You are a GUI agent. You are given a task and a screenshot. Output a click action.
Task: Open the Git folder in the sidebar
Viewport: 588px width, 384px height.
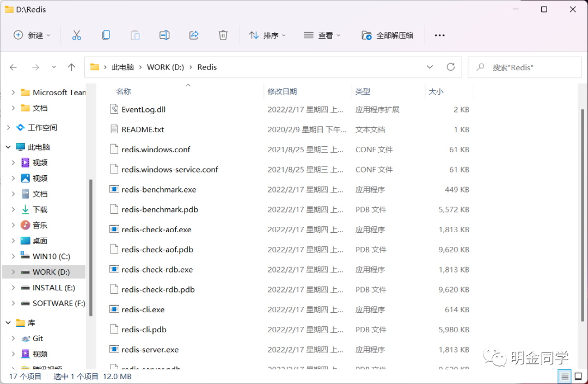click(x=36, y=338)
